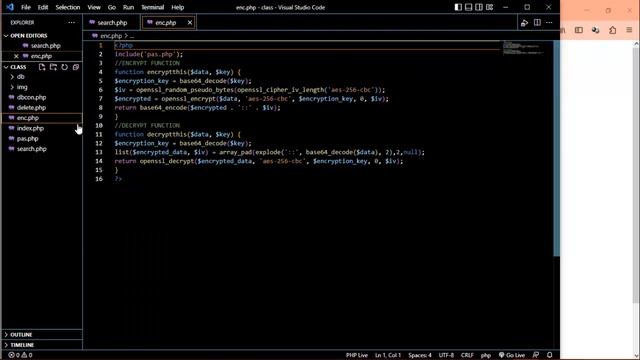The width and height of the screenshot is (640, 360).
Task: Open the Help menu
Action: tap(178, 7)
